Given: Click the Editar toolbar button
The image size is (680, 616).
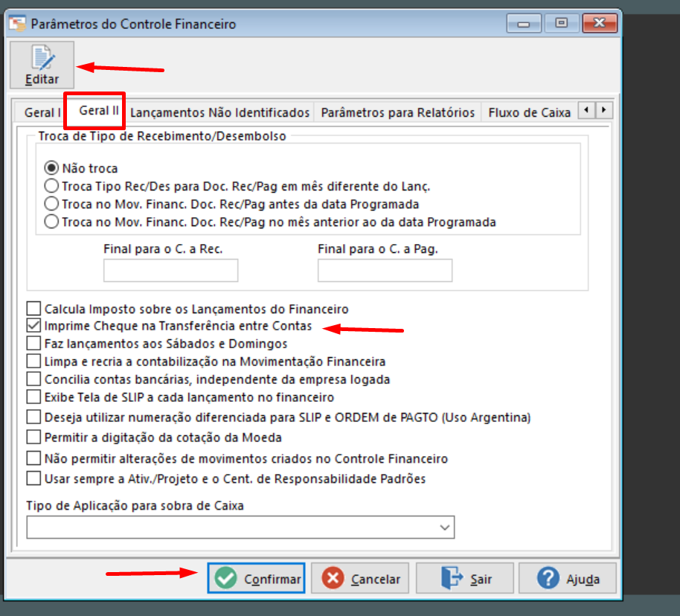Looking at the screenshot, I should [x=42, y=65].
